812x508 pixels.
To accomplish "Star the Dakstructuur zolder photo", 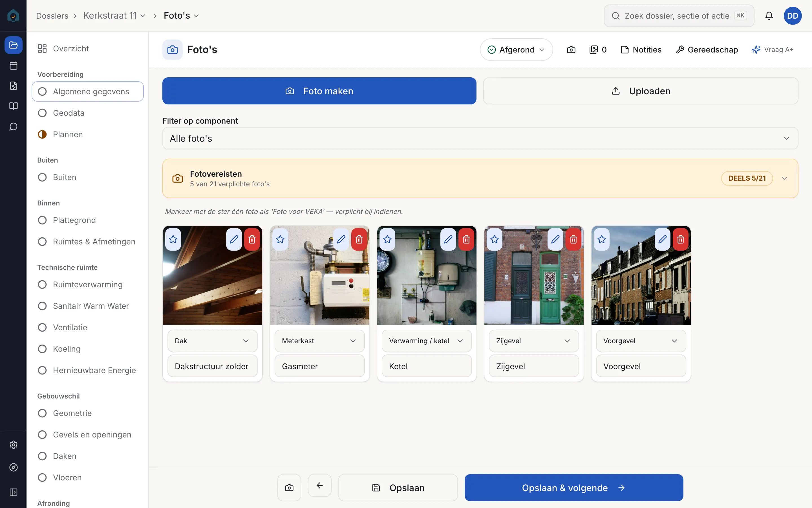I will [x=173, y=239].
